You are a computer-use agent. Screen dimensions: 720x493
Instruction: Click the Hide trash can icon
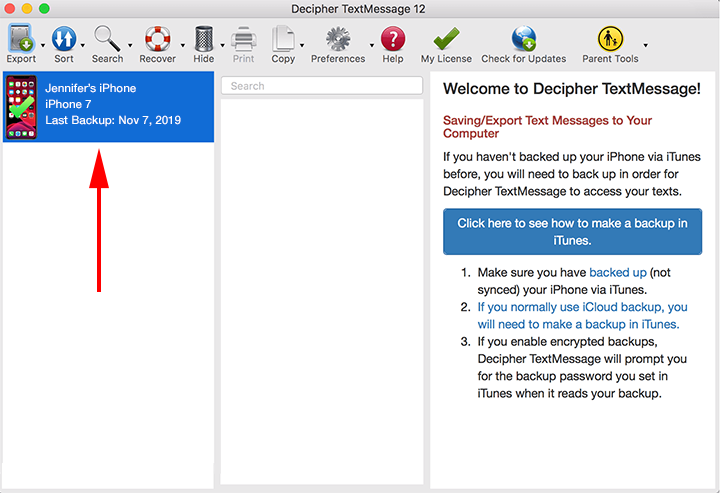[x=203, y=39]
